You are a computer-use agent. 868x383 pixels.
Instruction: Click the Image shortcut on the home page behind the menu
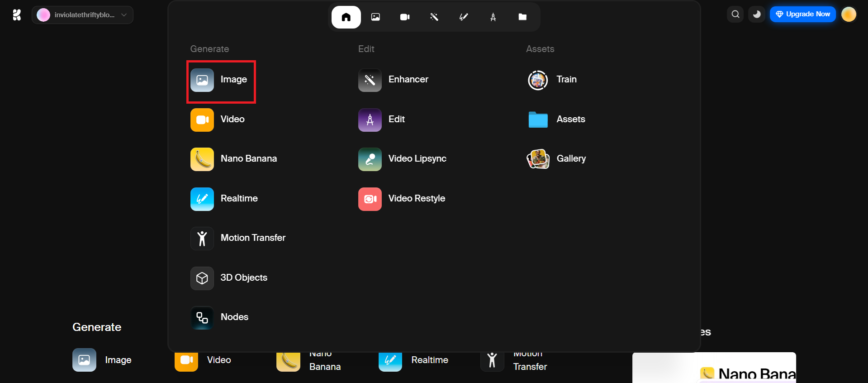point(102,360)
